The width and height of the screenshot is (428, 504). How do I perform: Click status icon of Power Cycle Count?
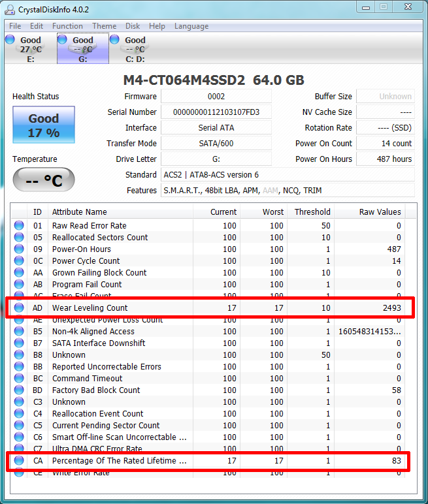point(19,260)
